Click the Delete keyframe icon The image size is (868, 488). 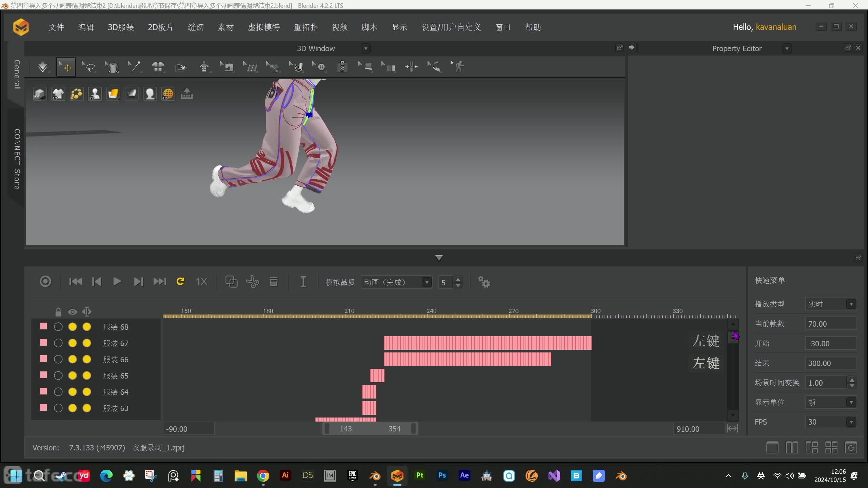(274, 282)
